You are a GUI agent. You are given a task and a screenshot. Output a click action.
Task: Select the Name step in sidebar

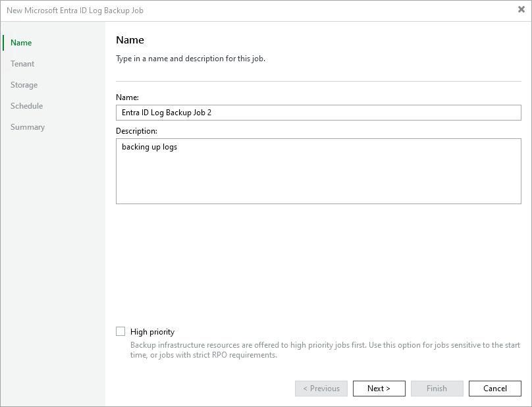(21, 43)
